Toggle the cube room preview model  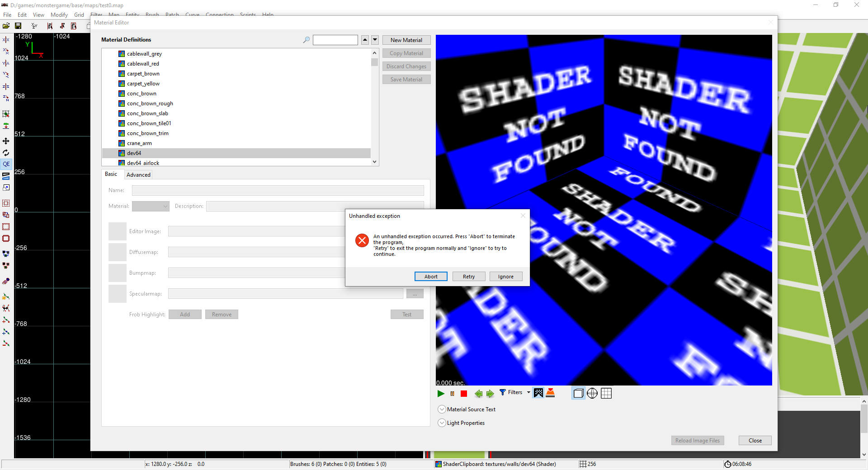pos(578,393)
